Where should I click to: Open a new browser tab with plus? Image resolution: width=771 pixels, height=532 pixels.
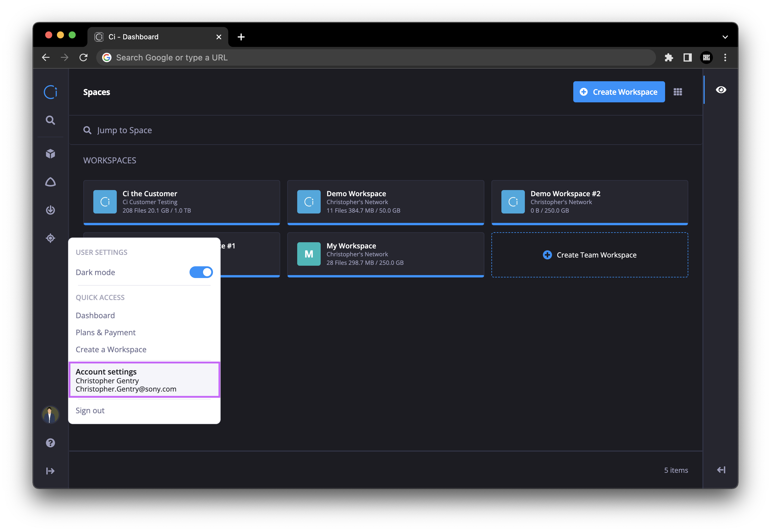click(x=241, y=37)
